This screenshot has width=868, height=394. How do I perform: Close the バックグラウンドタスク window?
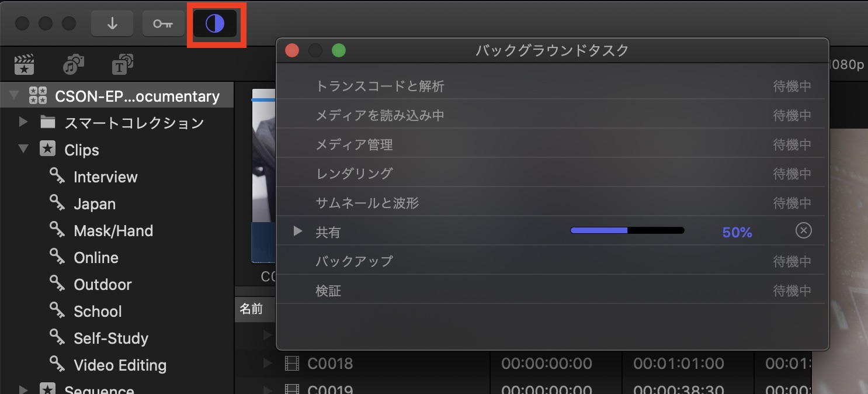[292, 51]
